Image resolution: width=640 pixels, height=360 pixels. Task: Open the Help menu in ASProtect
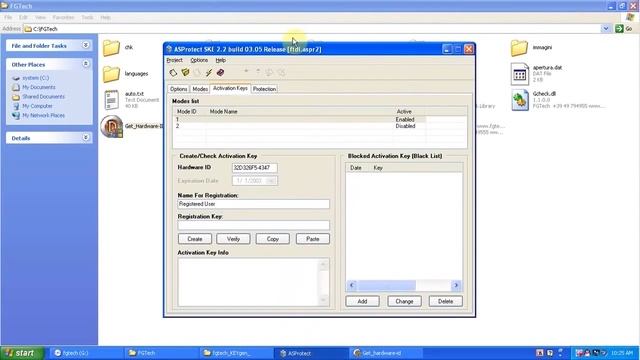pyautogui.click(x=220, y=60)
